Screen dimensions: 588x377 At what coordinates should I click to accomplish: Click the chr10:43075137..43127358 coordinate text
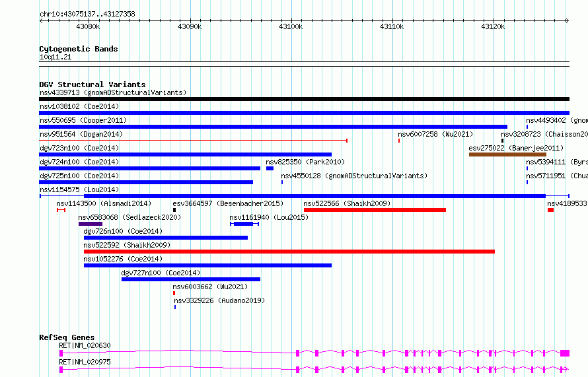[x=87, y=14]
